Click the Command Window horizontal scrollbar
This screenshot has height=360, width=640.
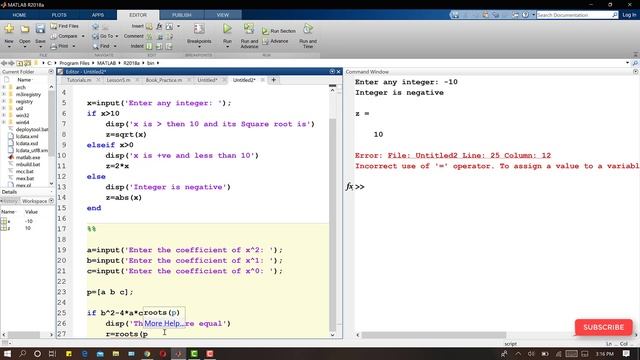(x=434, y=335)
